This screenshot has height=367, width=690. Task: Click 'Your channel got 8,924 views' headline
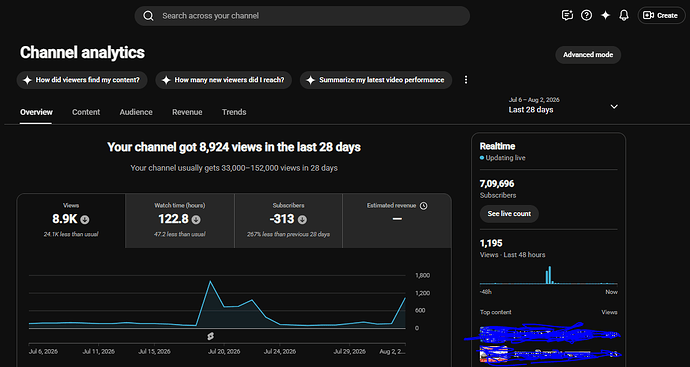click(x=234, y=147)
